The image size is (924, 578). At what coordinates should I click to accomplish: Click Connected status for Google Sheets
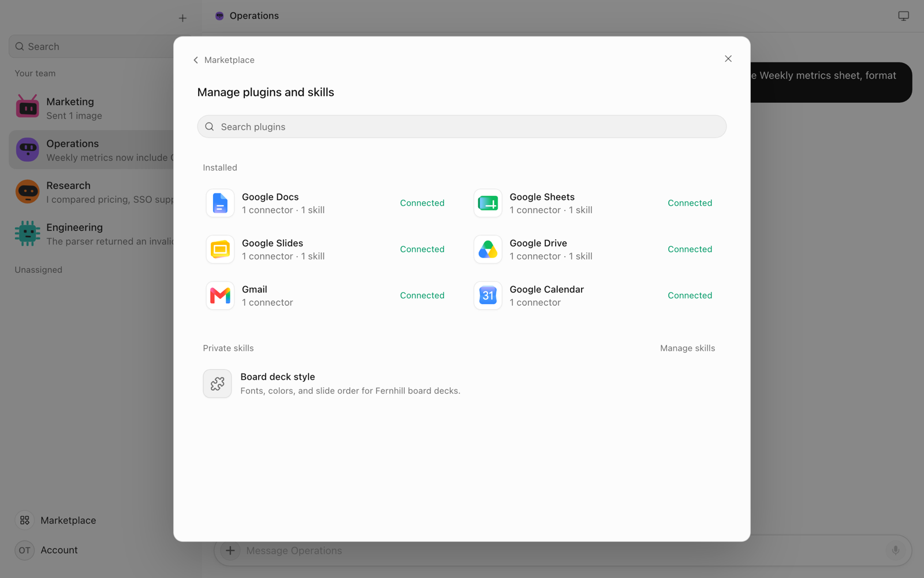tap(690, 203)
